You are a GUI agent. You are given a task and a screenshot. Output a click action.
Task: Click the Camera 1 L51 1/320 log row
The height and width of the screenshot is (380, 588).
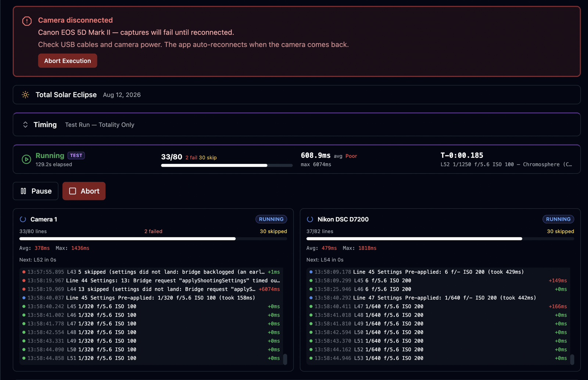point(151,358)
